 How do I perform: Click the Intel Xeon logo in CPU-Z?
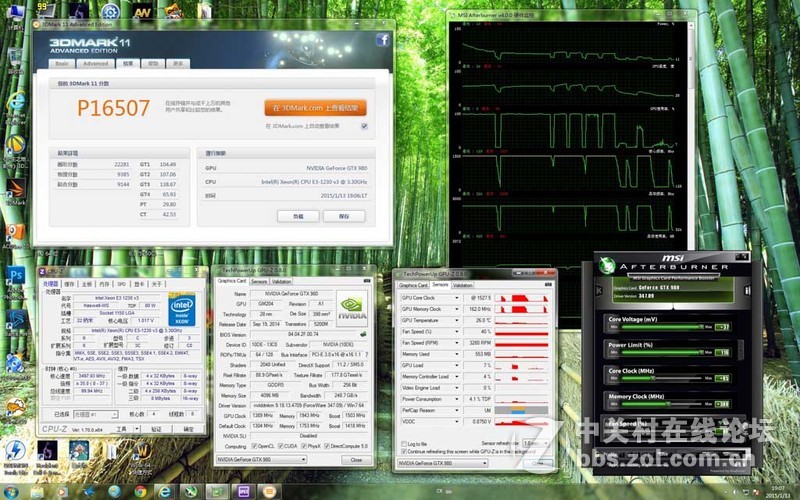tap(182, 309)
